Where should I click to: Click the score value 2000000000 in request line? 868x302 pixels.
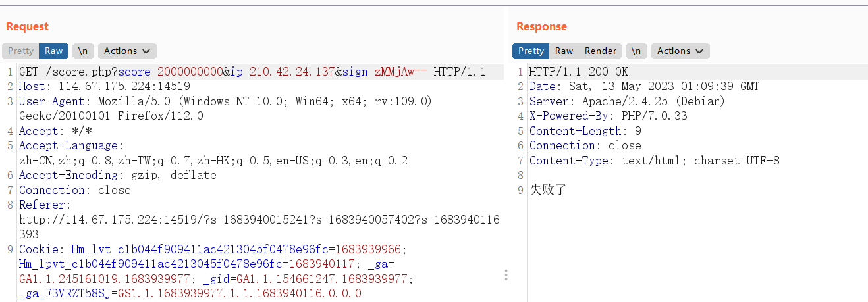[x=190, y=72]
